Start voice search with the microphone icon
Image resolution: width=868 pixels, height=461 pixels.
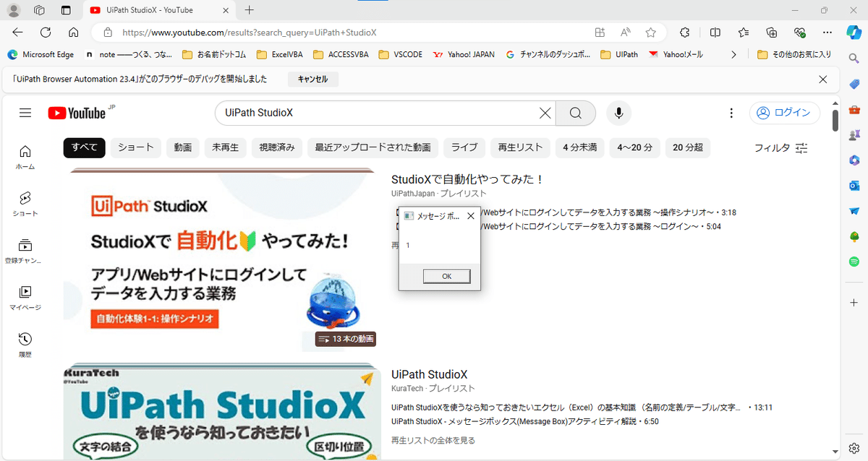tap(618, 113)
